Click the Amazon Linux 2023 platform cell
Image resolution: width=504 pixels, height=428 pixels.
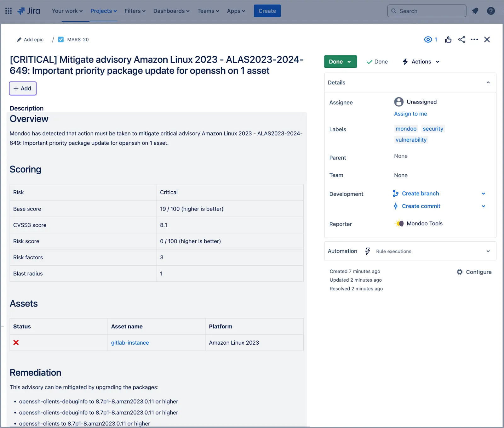(255, 343)
